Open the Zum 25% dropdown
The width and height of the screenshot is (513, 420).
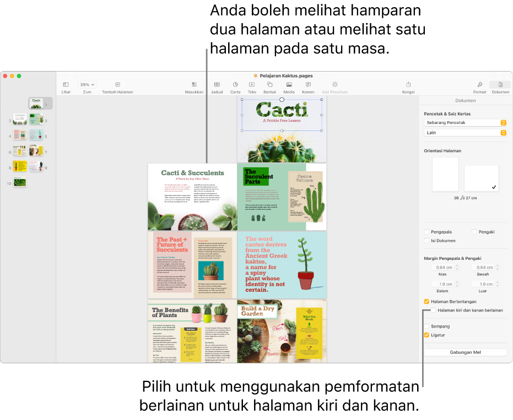click(x=87, y=85)
